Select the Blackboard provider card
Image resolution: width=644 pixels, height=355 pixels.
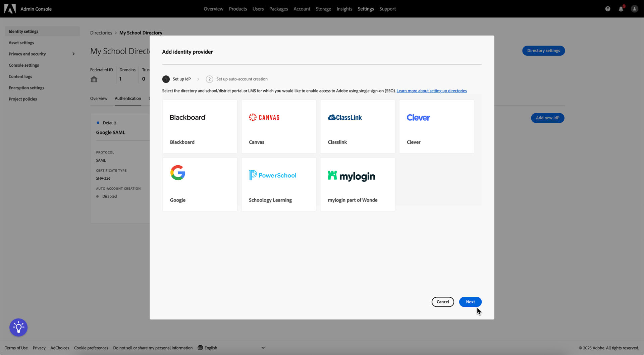(200, 127)
